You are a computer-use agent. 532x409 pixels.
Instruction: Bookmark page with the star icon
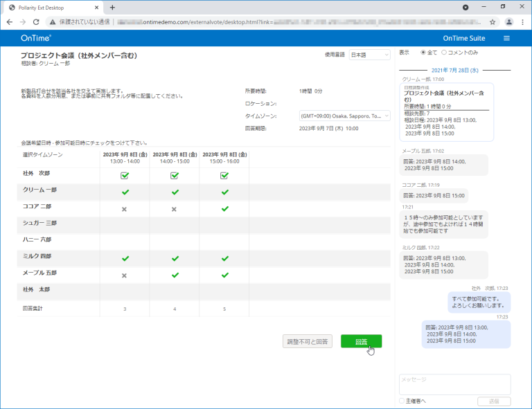click(x=493, y=22)
